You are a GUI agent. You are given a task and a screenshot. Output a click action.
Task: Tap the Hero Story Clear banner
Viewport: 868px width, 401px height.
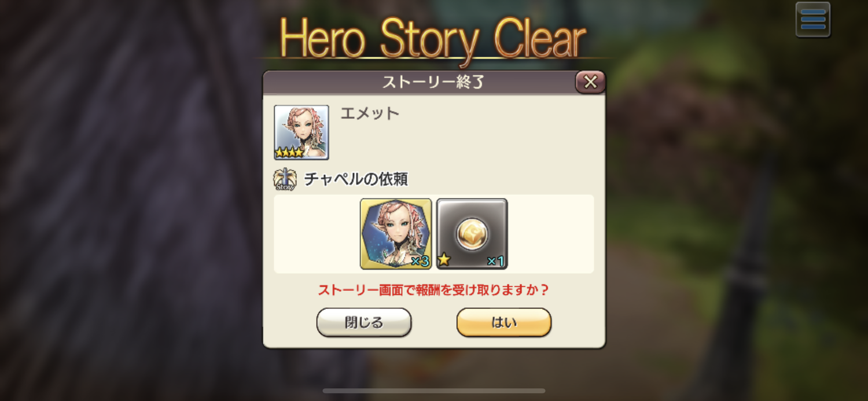coord(433,39)
